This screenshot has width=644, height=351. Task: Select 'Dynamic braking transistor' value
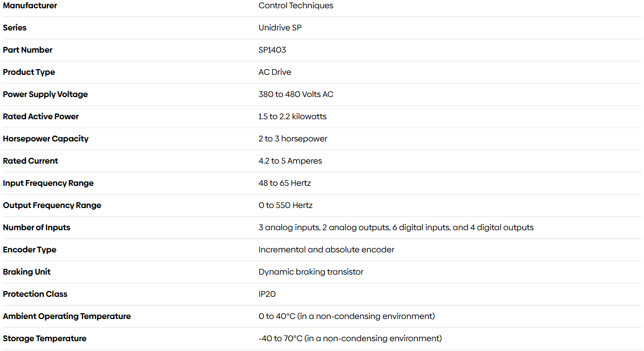(311, 272)
